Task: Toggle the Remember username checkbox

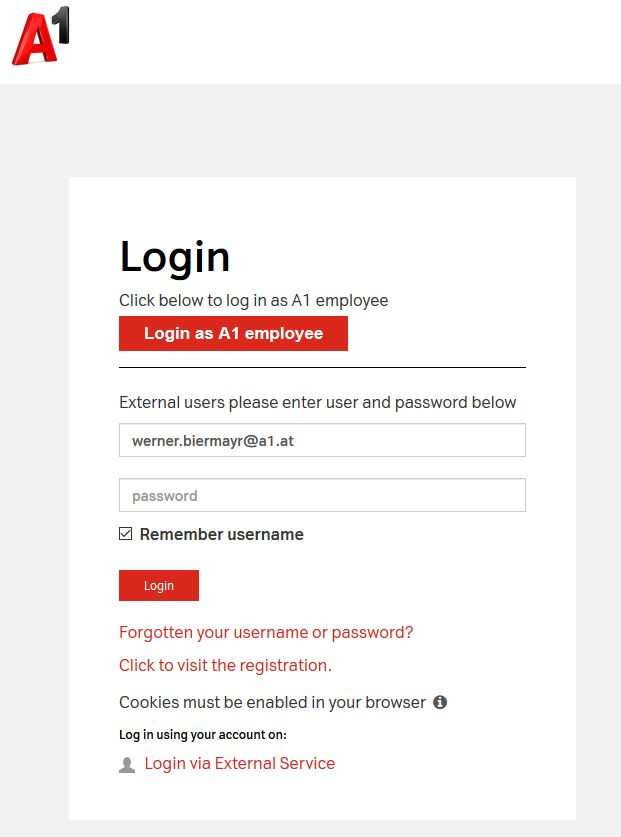Action: point(126,534)
